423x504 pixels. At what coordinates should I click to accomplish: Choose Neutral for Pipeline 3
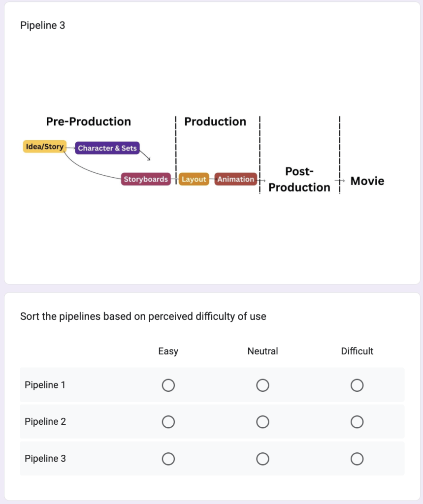262,459
